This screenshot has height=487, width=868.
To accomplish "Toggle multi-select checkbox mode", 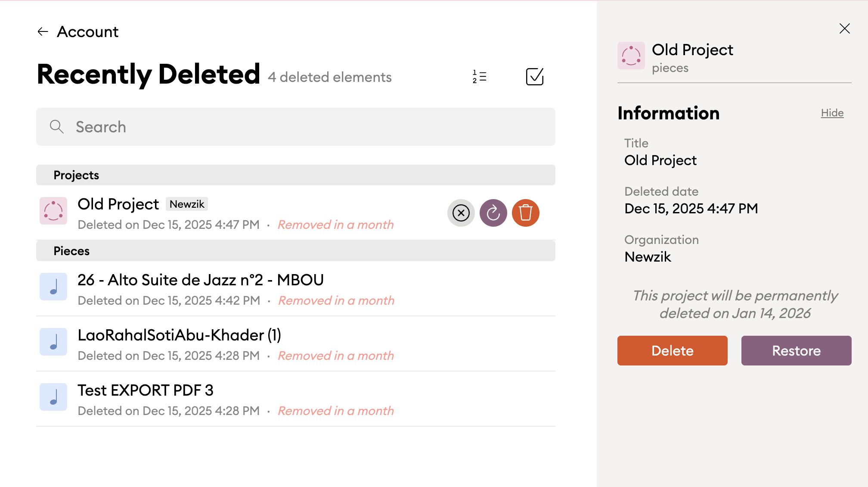I will click(x=534, y=77).
